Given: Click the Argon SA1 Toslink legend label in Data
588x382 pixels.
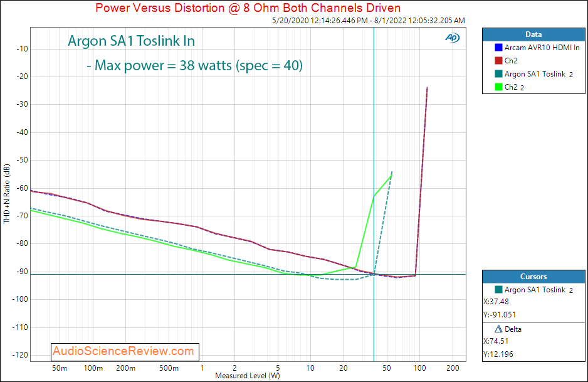Looking at the screenshot, I should point(538,74).
